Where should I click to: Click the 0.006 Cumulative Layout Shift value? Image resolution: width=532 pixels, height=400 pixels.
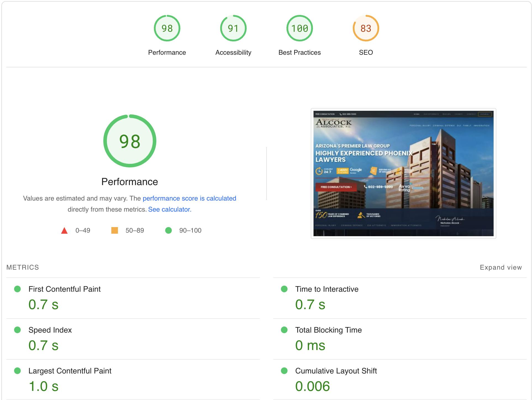coord(312,386)
